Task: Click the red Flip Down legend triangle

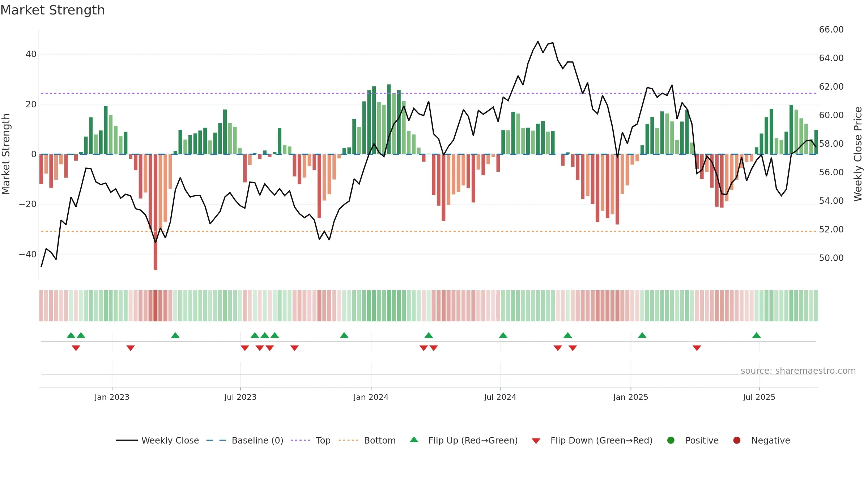Action: pyautogui.click(x=536, y=441)
